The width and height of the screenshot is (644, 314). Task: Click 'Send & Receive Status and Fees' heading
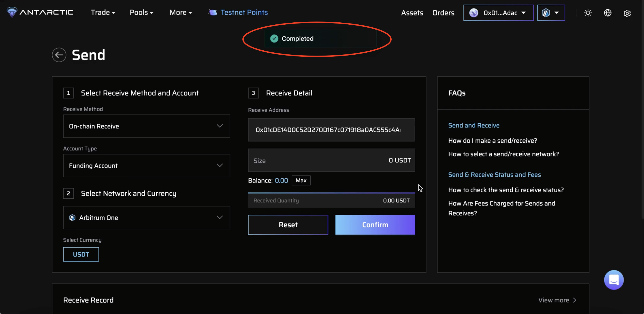[x=494, y=175]
